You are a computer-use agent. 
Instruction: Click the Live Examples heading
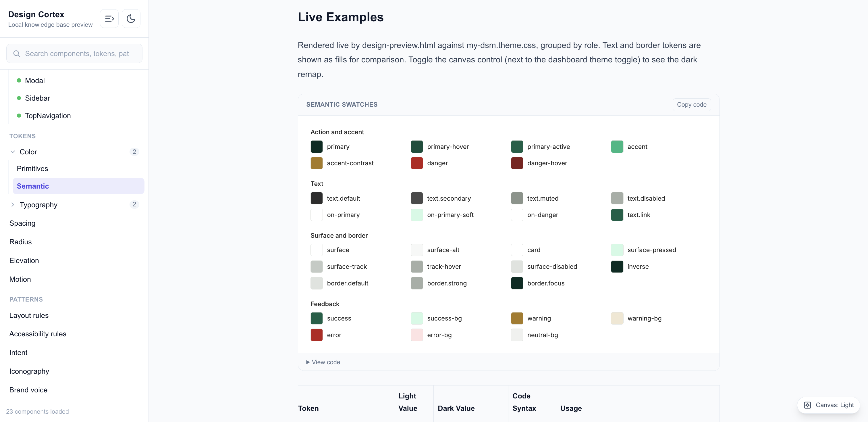pyautogui.click(x=340, y=17)
